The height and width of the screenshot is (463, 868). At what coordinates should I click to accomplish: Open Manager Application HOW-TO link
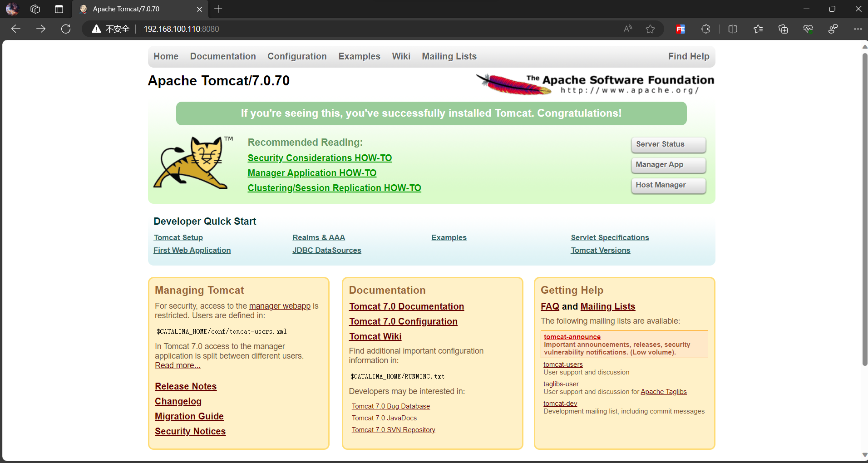(312, 173)
